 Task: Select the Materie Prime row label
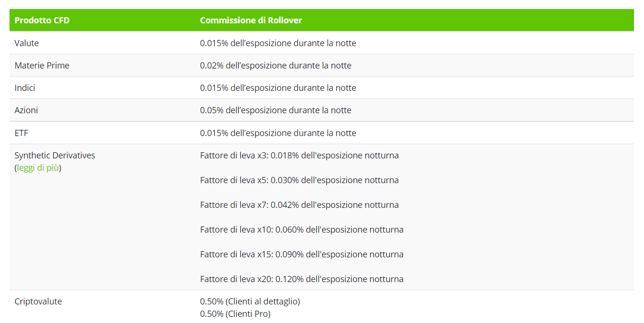tap(42, 65)
